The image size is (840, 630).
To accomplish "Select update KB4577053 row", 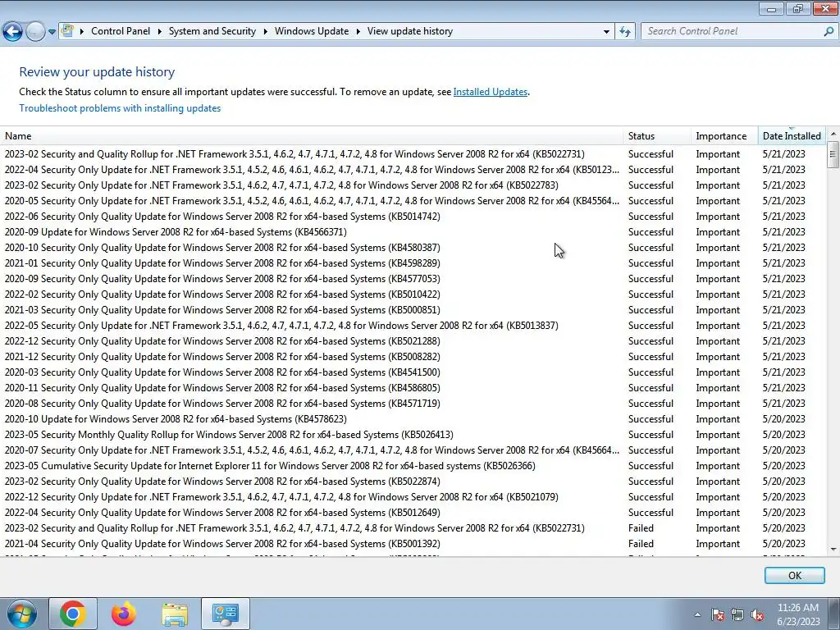I will coord(413,279).
